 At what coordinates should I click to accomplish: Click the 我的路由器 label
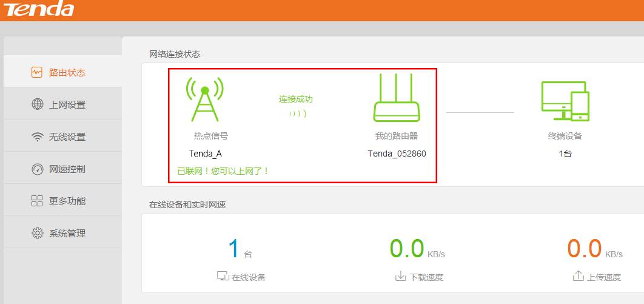tap(397, 136)
